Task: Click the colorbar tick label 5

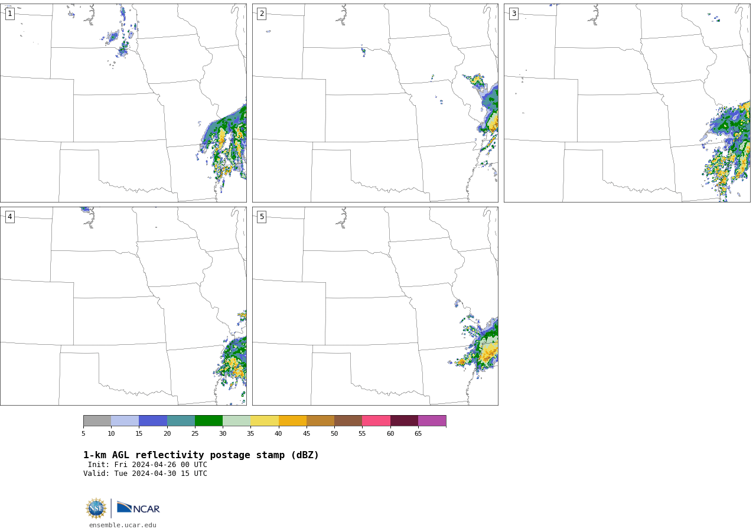Action: click(83, 434)
